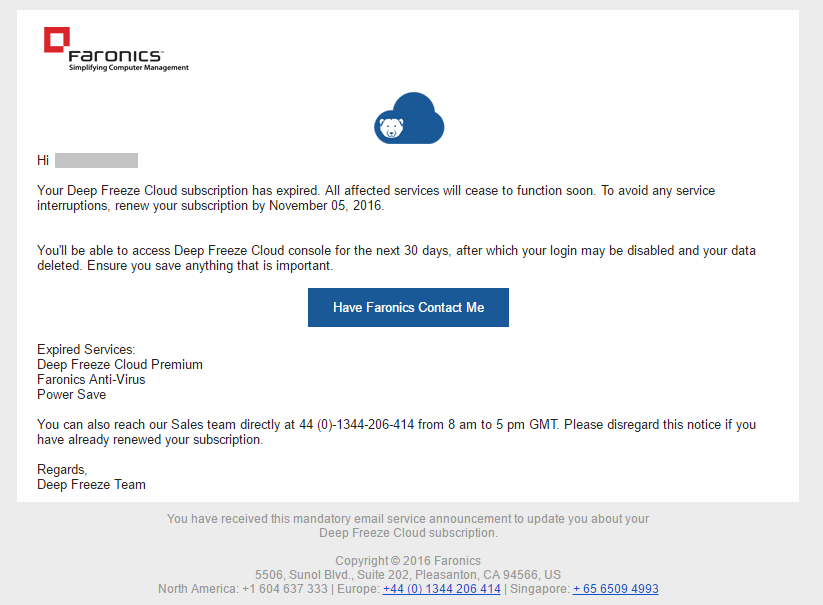This screenshot has width=823, height=605.
Task: Select the Deep Freeze Cloud Premium line
Action: 120,365
